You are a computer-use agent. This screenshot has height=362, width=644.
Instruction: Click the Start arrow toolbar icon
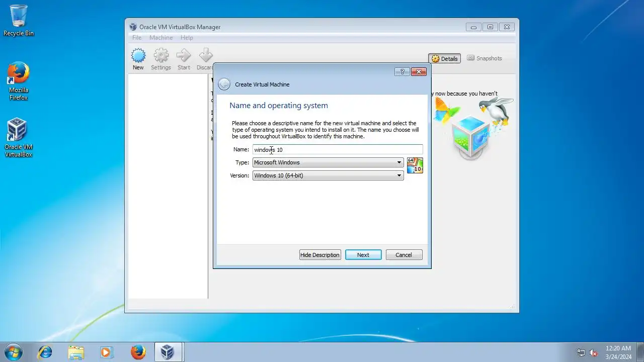[x=184, y=59]
